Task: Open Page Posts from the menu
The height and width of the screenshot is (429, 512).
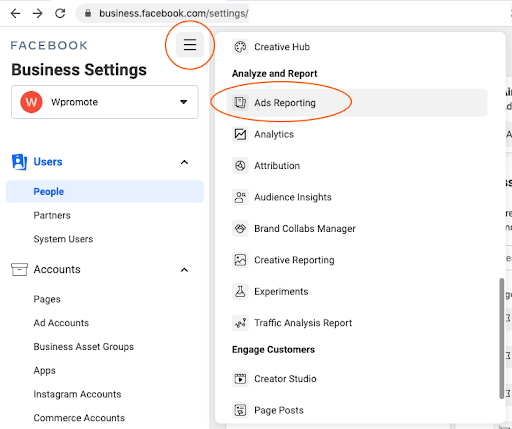Action: coord(279,410)
